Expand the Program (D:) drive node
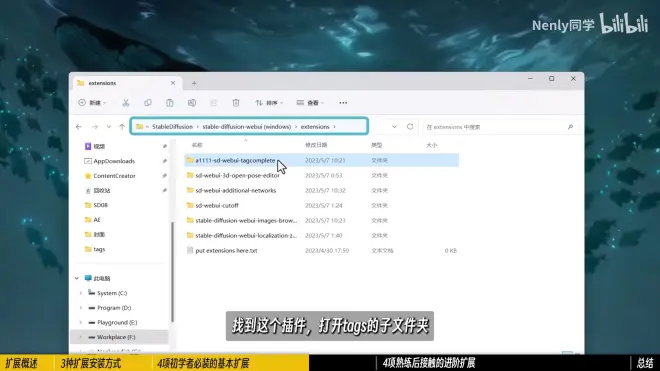Viewport: 660px width, 371px height. click(81, 308)
